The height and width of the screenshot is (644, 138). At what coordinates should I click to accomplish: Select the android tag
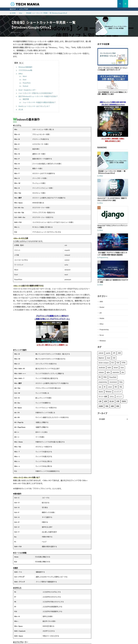click(101, 353)
